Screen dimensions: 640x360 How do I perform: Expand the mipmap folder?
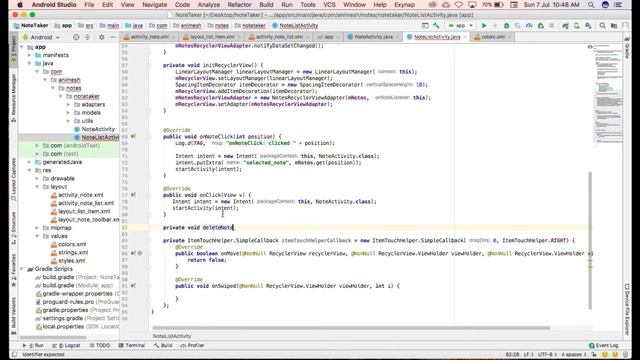(38, 228)
